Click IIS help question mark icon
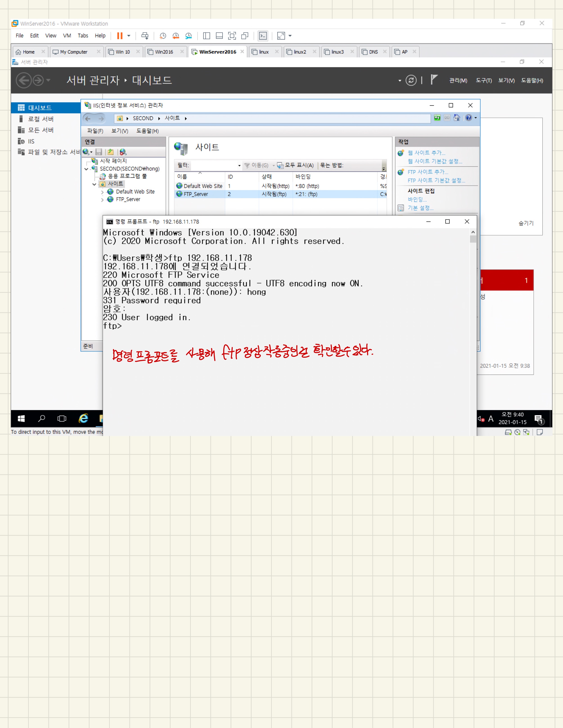Image resolution: width=563 pixels, height=728 pixels. click(469, 118)
